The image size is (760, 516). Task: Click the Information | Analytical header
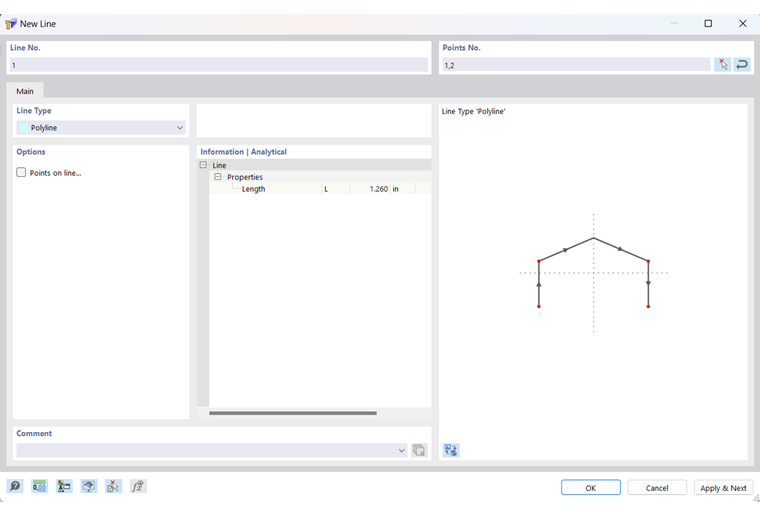pos(243,152)
